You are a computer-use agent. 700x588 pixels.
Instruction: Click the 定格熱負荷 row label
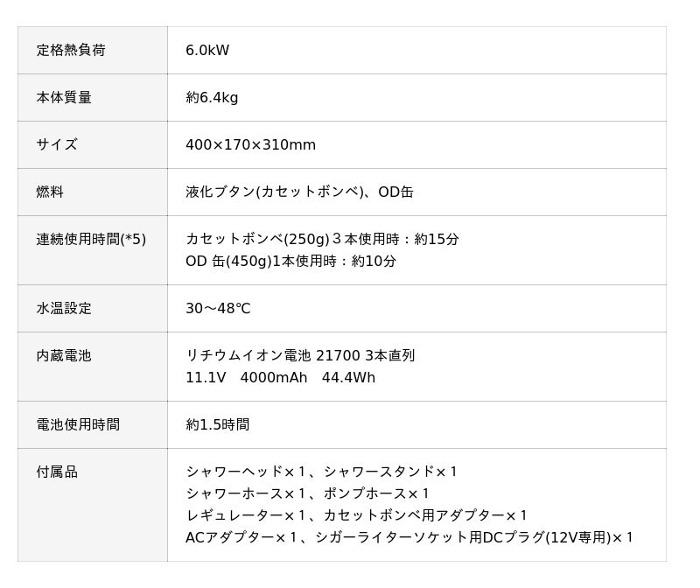(x=71, y=51)
